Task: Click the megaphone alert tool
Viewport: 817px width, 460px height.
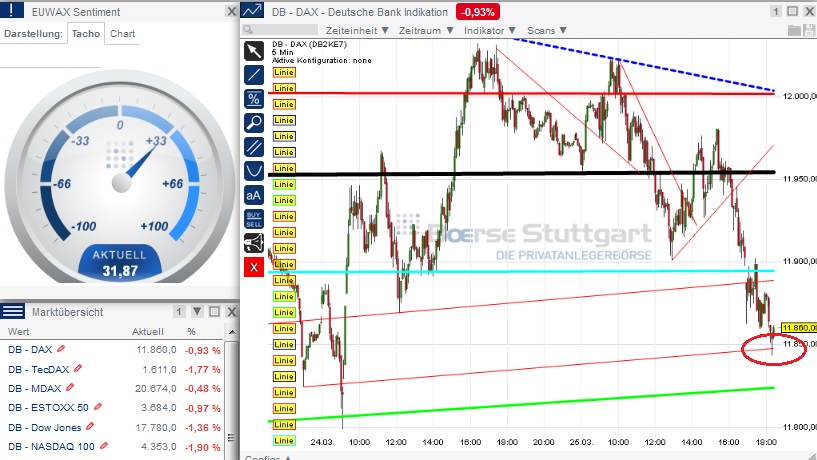Action: pos(254,243)
